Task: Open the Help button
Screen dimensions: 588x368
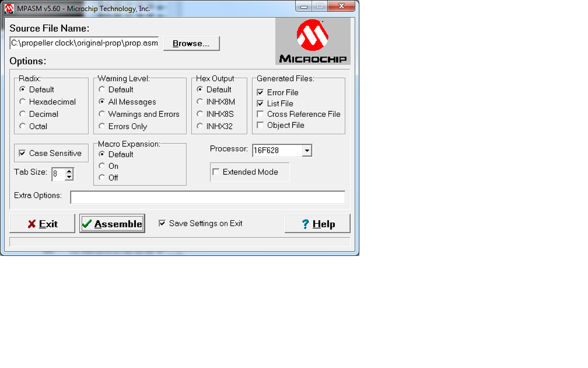Action: [x=317, y=224]
